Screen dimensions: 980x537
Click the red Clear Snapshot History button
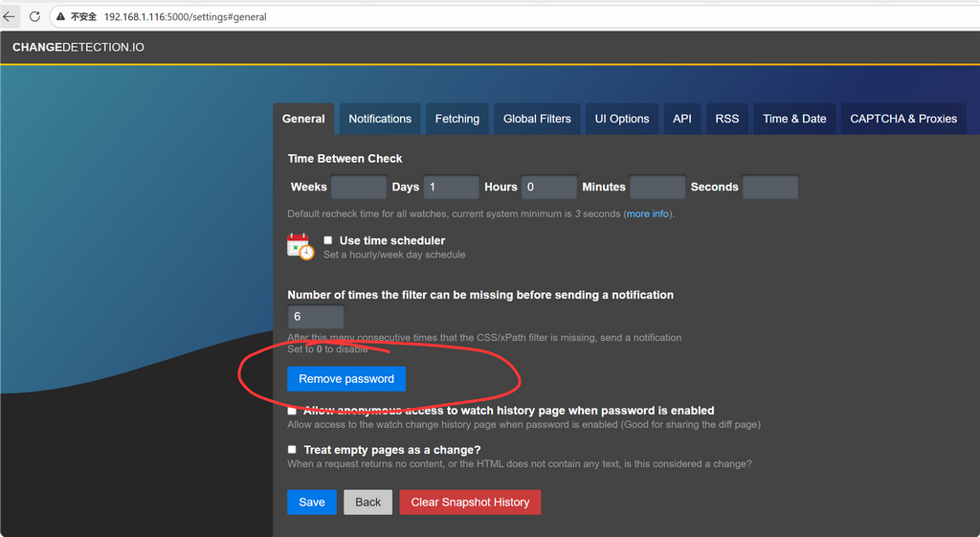(470, 502)
